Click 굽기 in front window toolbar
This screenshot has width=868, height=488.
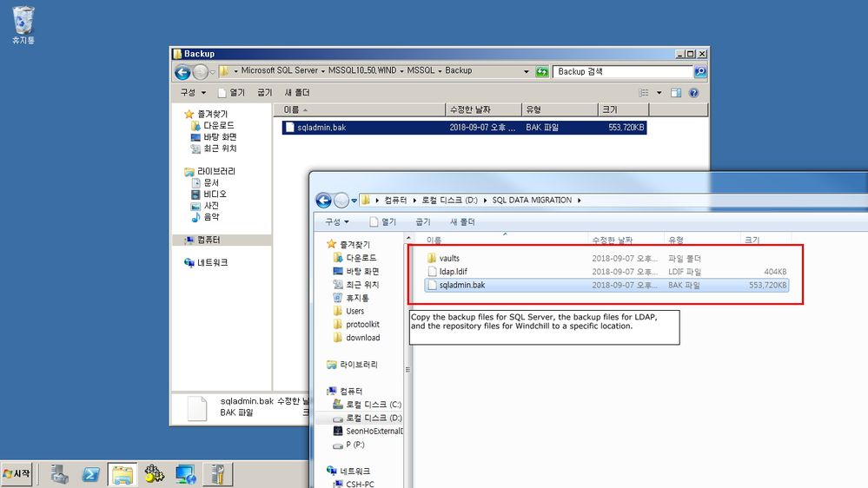(423, 222)
